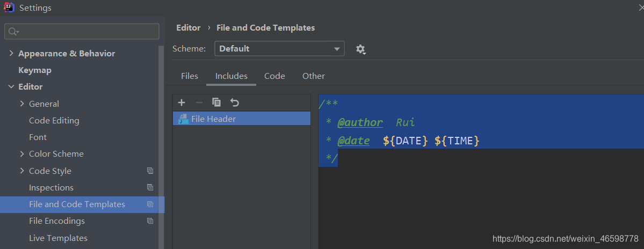Open File Encodings settings

(x=57, y=221)
